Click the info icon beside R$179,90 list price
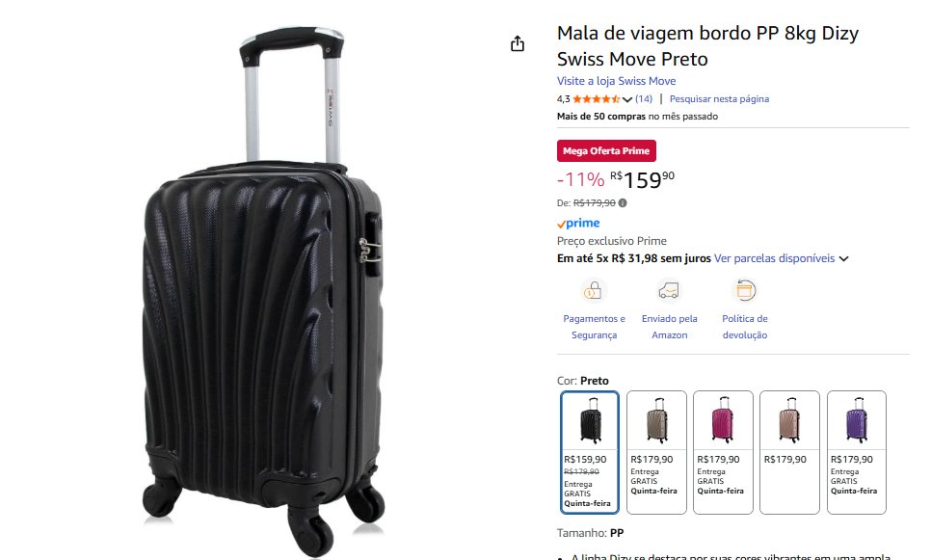 point(623,203)
